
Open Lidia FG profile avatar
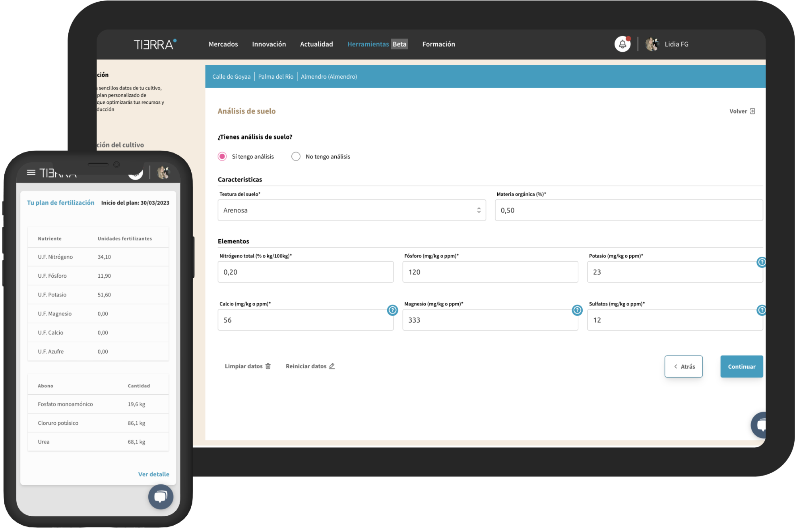click(x=652, y=44)
